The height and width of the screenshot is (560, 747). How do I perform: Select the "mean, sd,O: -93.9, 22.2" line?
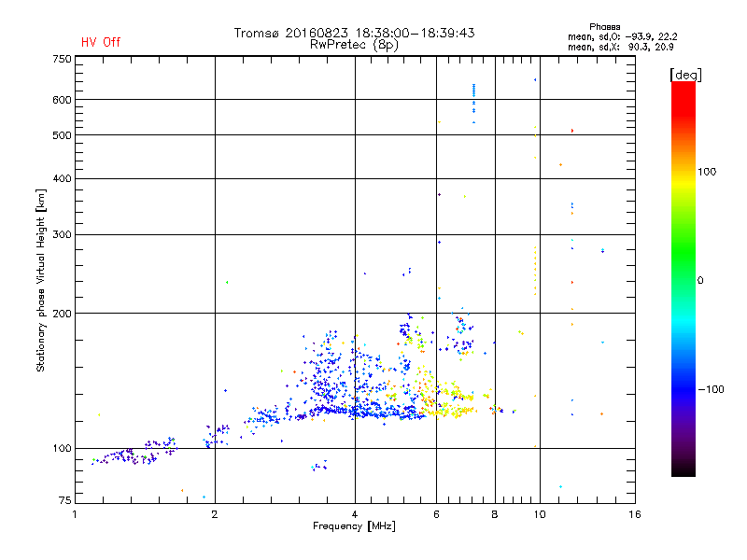pos(622,36)
